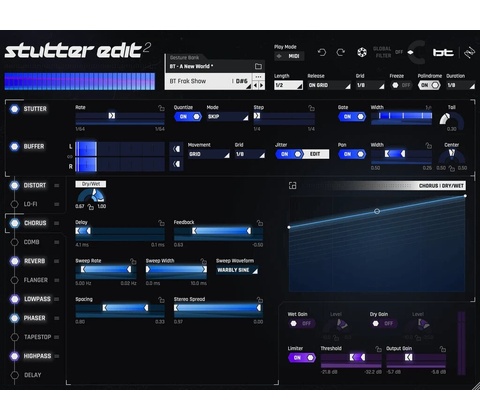This screenshot has width=480, height=420.
Task: Open the Length dropdown showing 1/2
Action: (x=288, y=85)
